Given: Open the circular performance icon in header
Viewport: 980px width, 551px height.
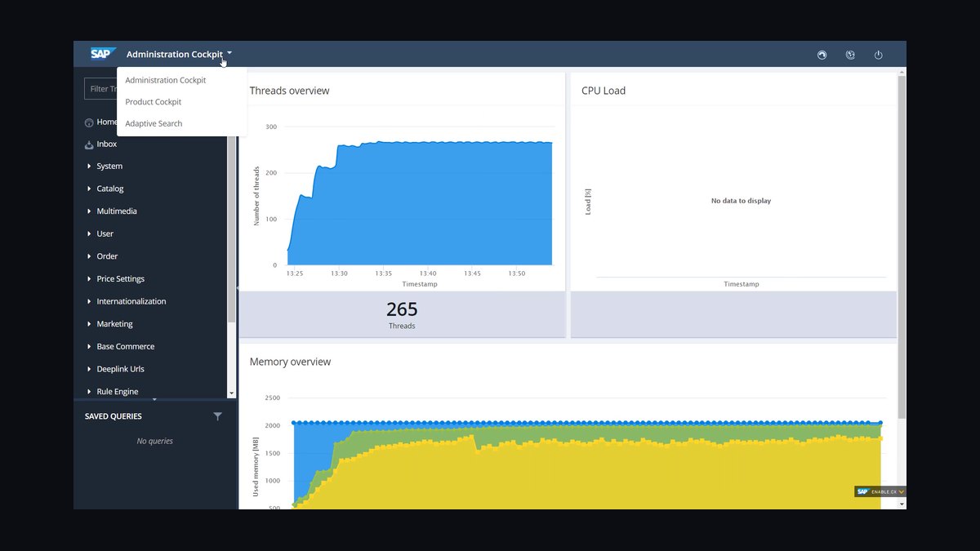Looking at the screenshot, I should [822, 55].
